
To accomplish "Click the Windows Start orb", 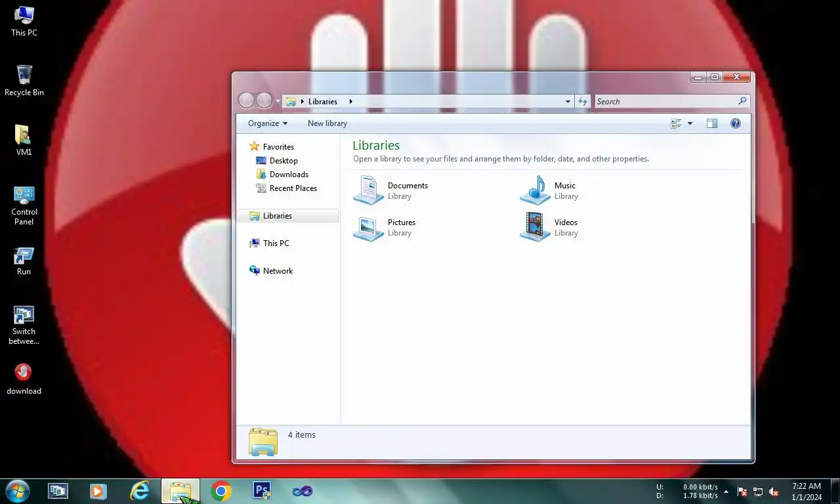I will coord(17,491).
